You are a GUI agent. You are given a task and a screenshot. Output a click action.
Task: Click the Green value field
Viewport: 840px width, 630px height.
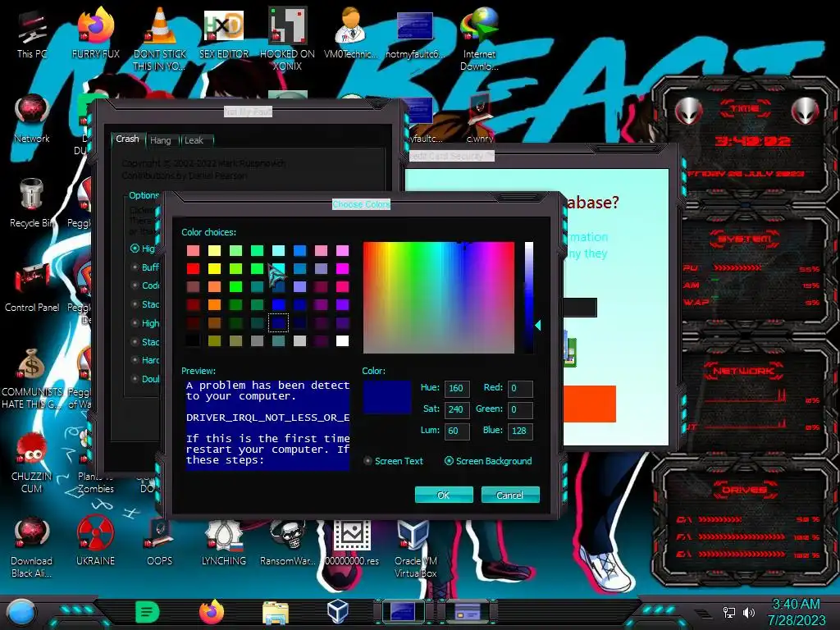pyautogui.click(x=520, y=410)
